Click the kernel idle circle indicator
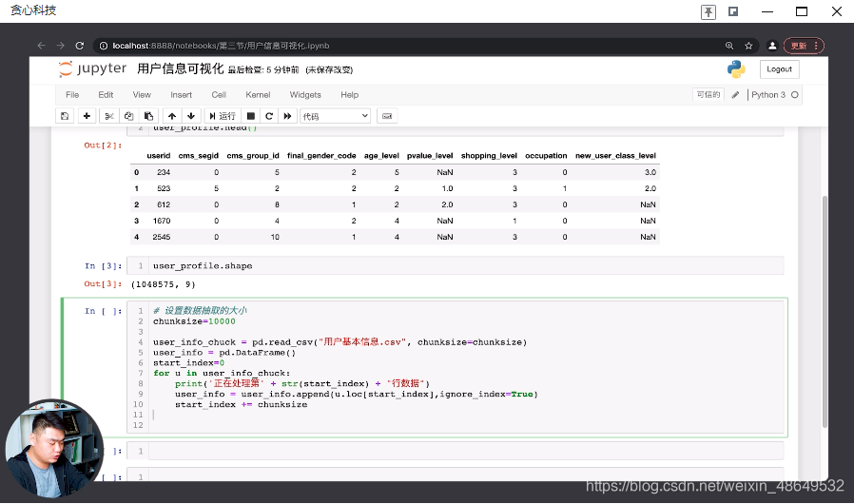Screen dimensions: 854x504 pos(795,95)
